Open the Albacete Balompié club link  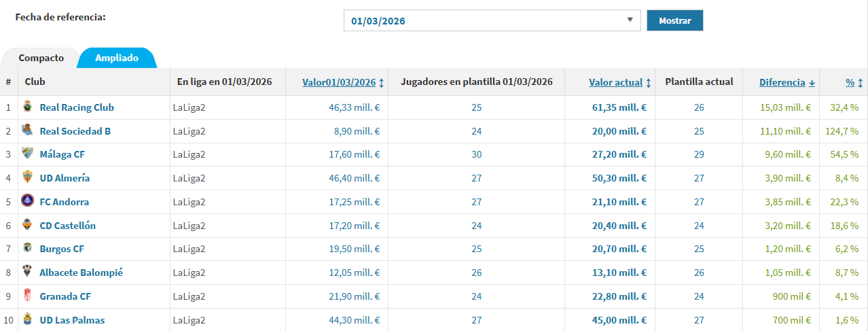(81, 273)
